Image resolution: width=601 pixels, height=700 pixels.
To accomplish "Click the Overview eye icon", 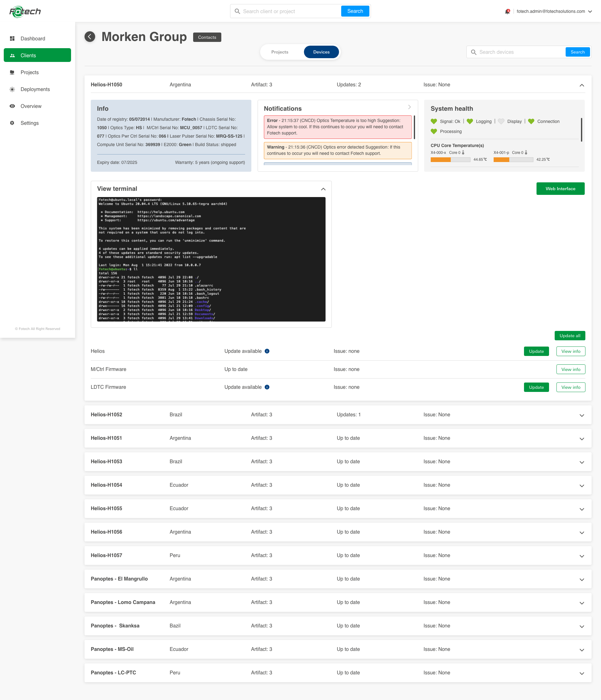I will coord(12,106).
